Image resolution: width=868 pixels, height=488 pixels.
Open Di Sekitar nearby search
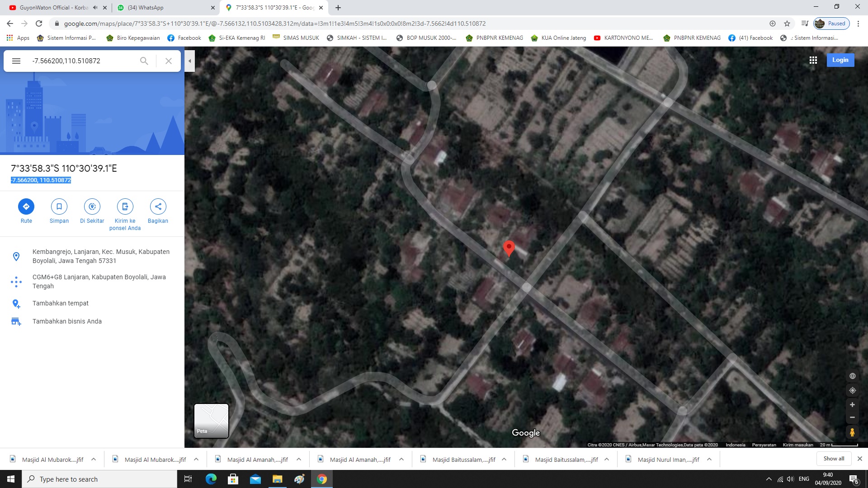coord(92,206)
